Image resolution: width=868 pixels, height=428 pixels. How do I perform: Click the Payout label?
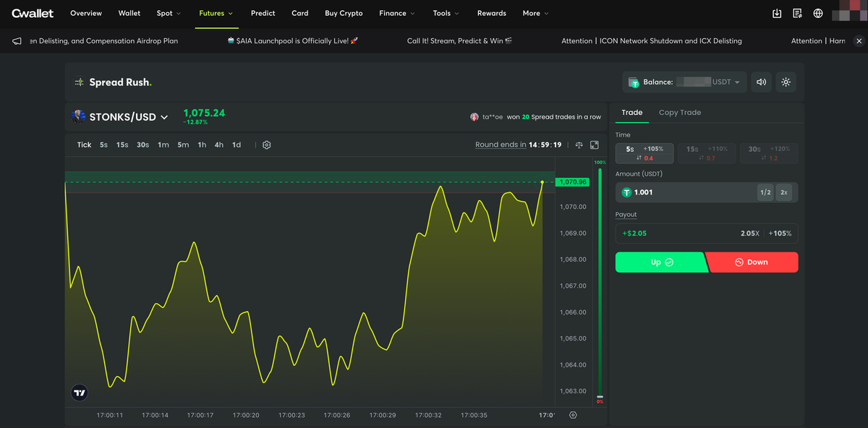point(626,215)
